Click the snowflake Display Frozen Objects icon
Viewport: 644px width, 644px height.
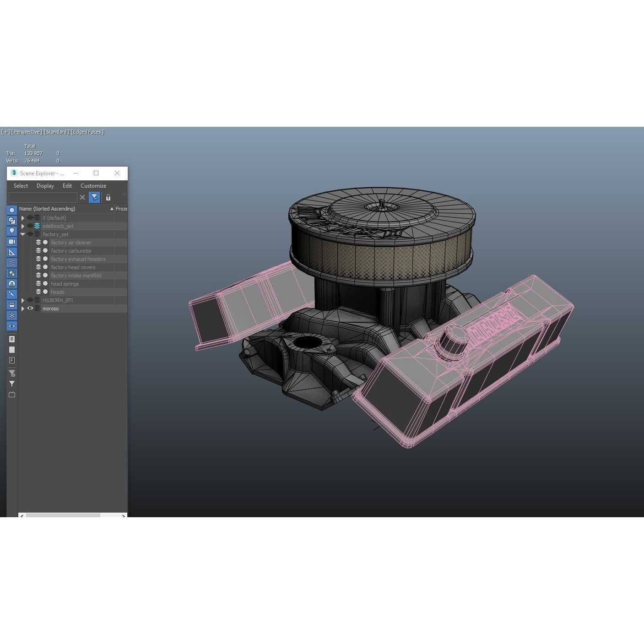click(11, 315)
